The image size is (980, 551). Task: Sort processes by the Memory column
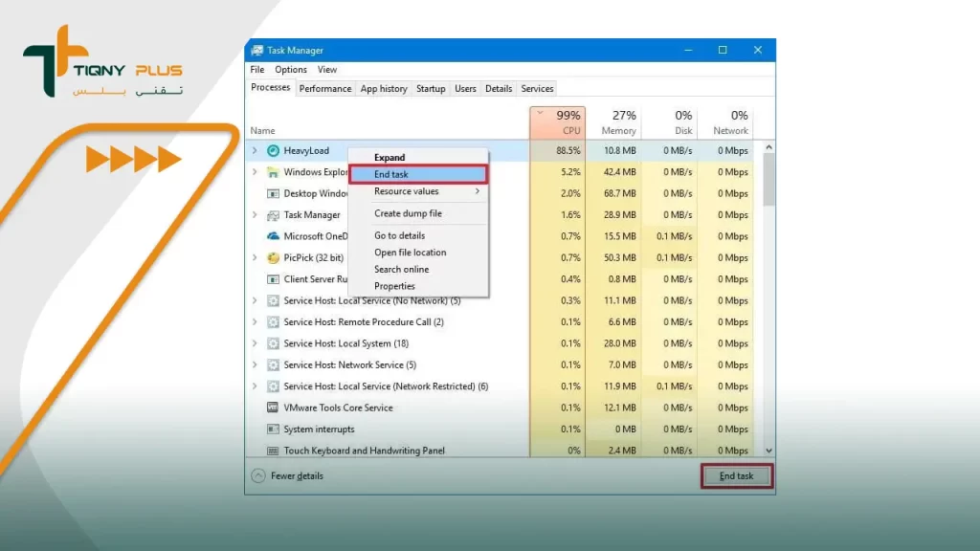click(613, 122)
